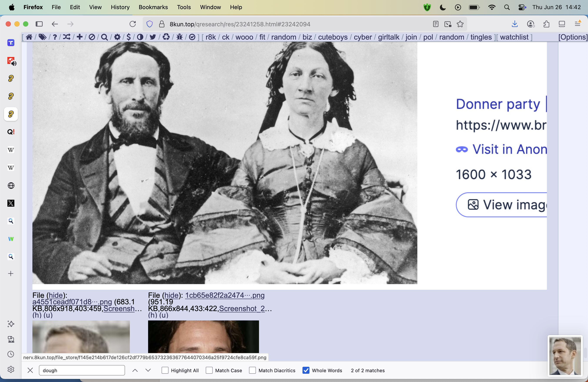Click hide link for first file
Viewport: 588px width, 382px height.
tap(56, 295)
